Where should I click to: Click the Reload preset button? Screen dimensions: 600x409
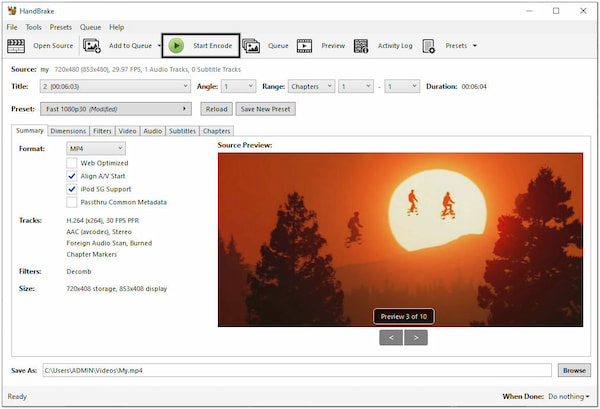217,109
